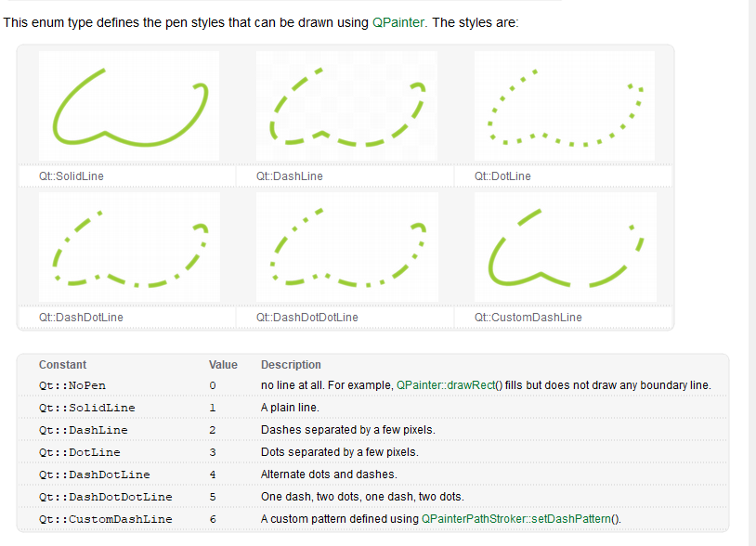
Task: Click the Qt::DashDotDotLine example image
Action: [347, 247]
